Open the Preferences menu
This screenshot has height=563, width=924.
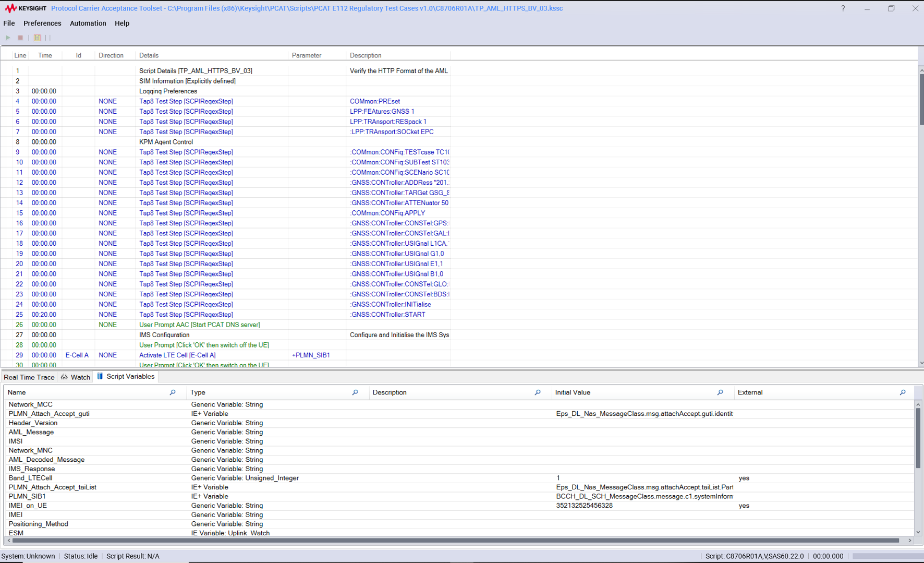click(x=42, y=23)
